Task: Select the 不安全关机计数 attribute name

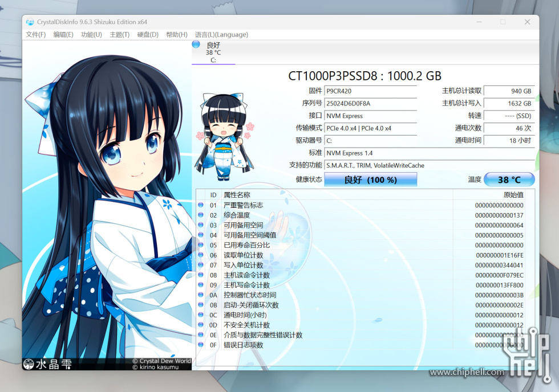Action: pos(246,325)
